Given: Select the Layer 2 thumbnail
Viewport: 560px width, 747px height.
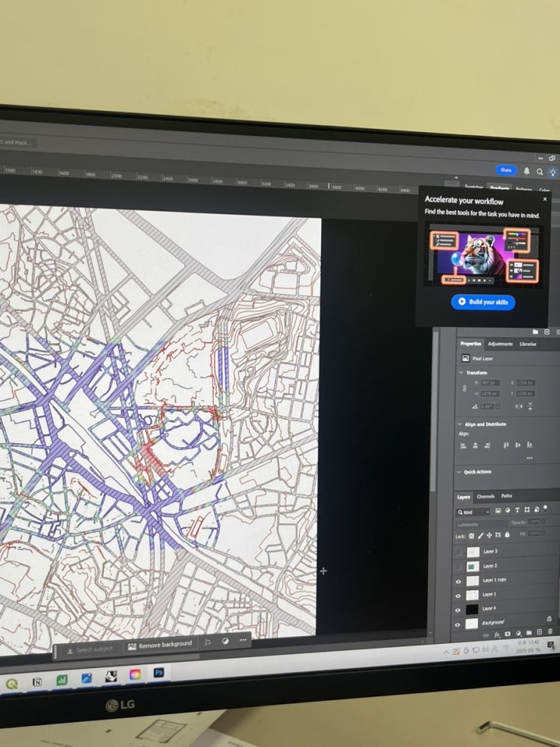Looking at the screenshot, I should pos(473,566).
